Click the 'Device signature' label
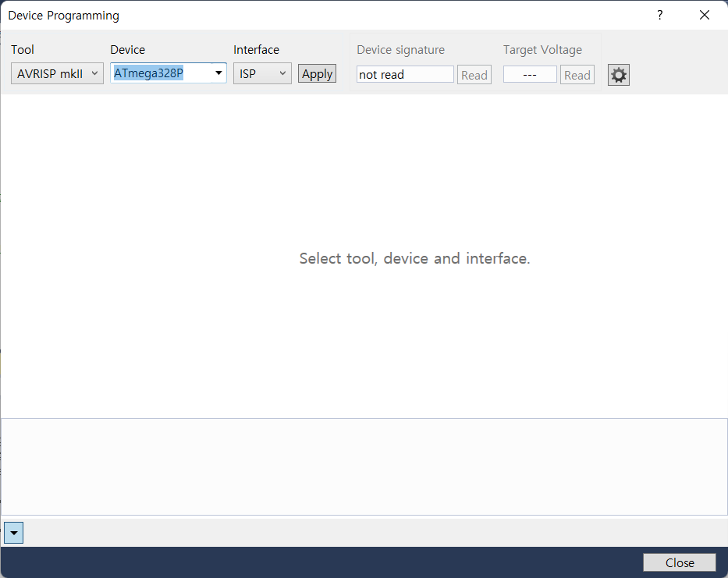Image resolution: width=728 pixels, height=578 pixels. pos(401,50)
